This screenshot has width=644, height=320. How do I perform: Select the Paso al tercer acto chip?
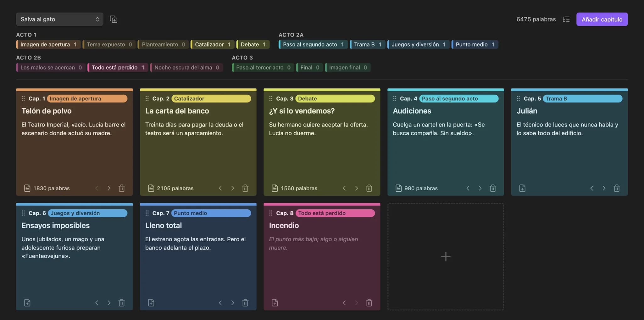click(263, 67)
